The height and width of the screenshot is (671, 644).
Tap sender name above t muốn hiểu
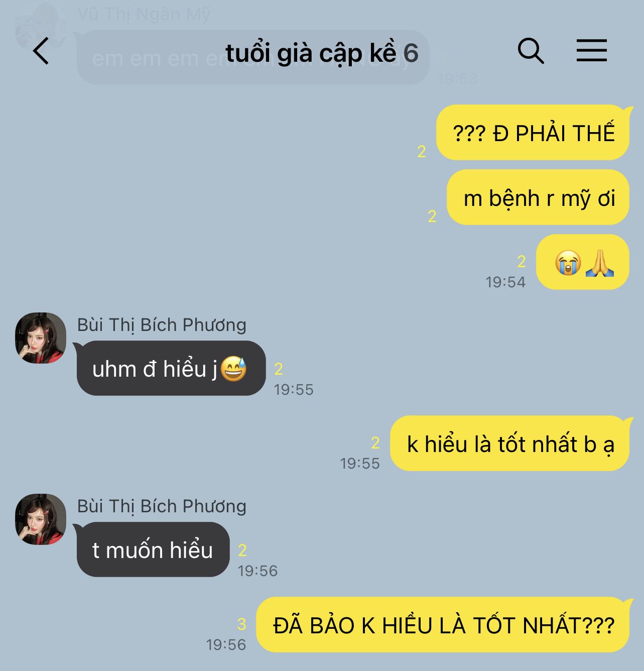pos(162,506)
